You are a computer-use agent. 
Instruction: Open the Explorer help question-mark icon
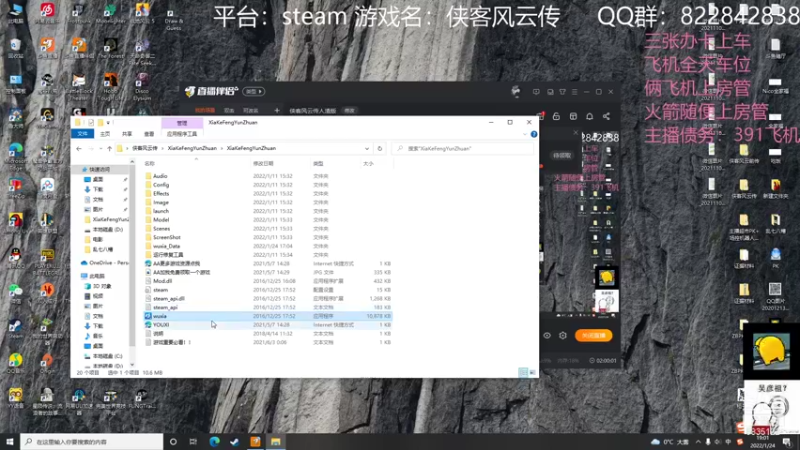pos(534,134)
